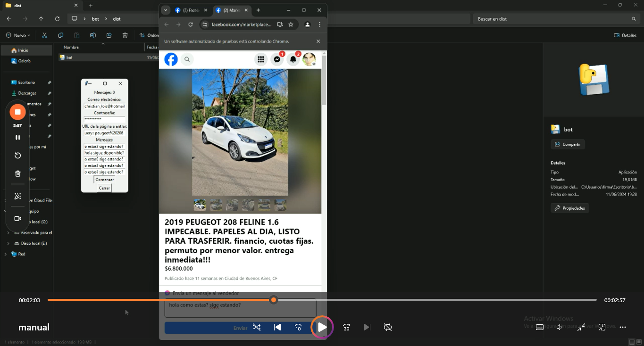Open the player's more options menu
The image size is (644, 346).
(623, 327)
